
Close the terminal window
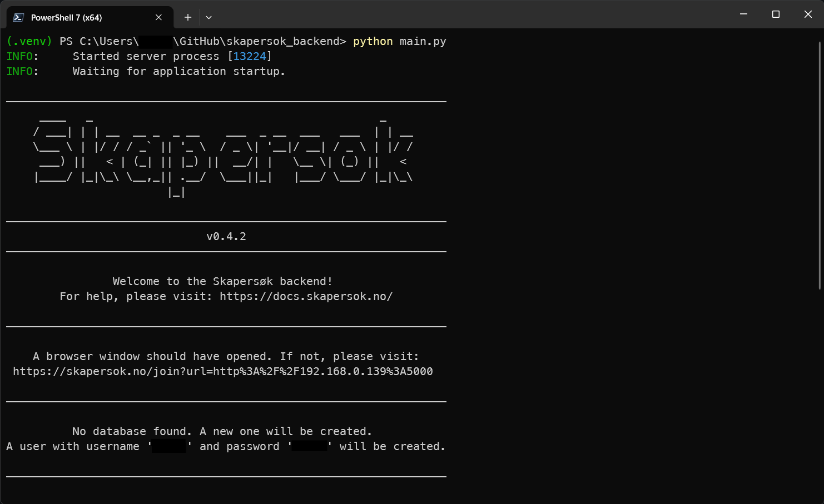coord(808,14)
